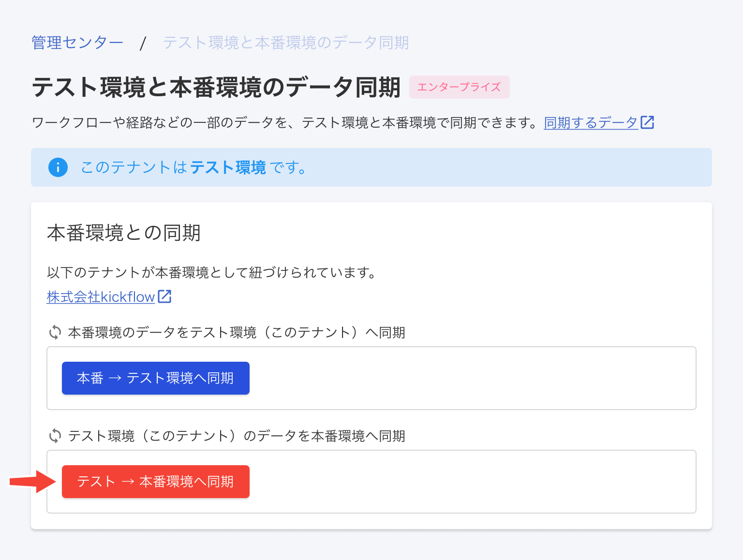This screenshot has width=743, height=560.
Task: Click the 本番環境との同期 section heading
Action: coord(124,233)
